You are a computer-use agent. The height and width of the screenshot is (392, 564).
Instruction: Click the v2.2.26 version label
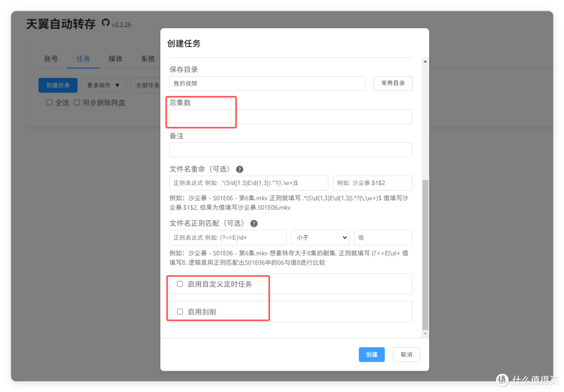122,25
